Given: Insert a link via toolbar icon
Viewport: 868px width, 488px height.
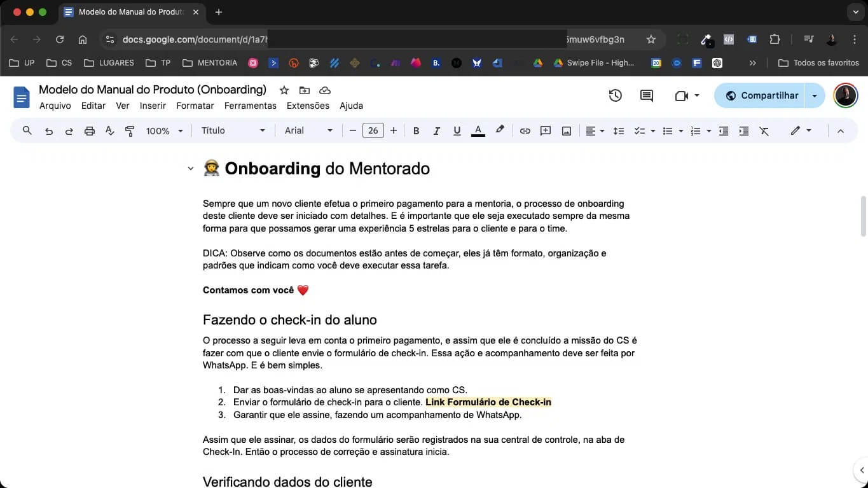Looking at the screenshot, I should [525, 130].
